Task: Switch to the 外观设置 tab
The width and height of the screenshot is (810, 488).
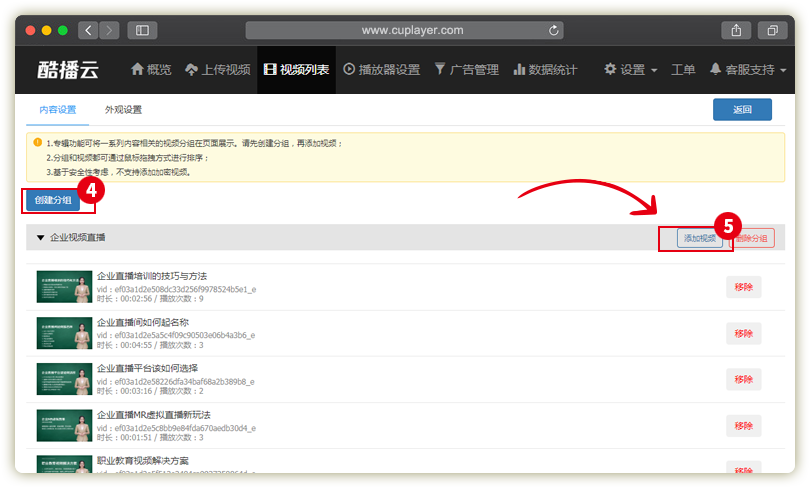Action: point(123,110)
